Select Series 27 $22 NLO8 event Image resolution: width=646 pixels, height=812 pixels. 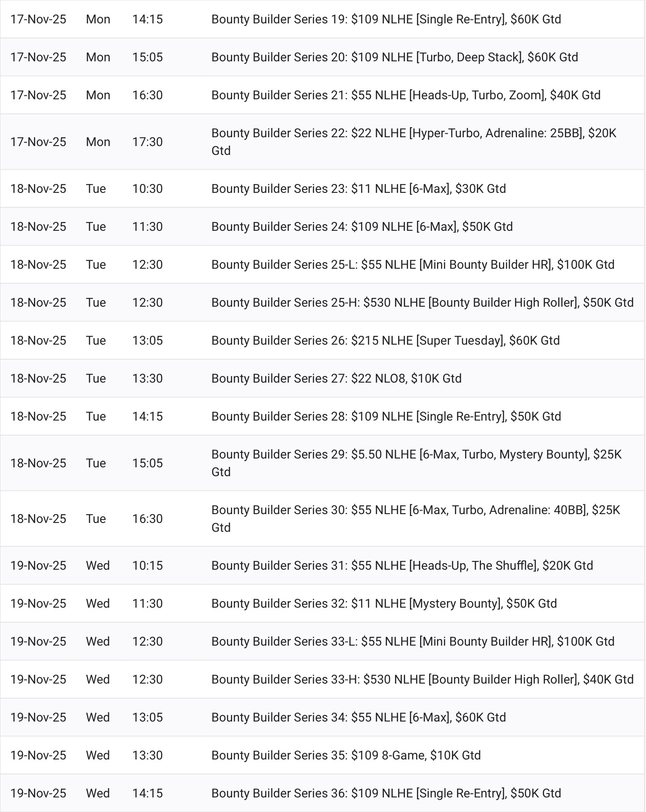[336, 379]
